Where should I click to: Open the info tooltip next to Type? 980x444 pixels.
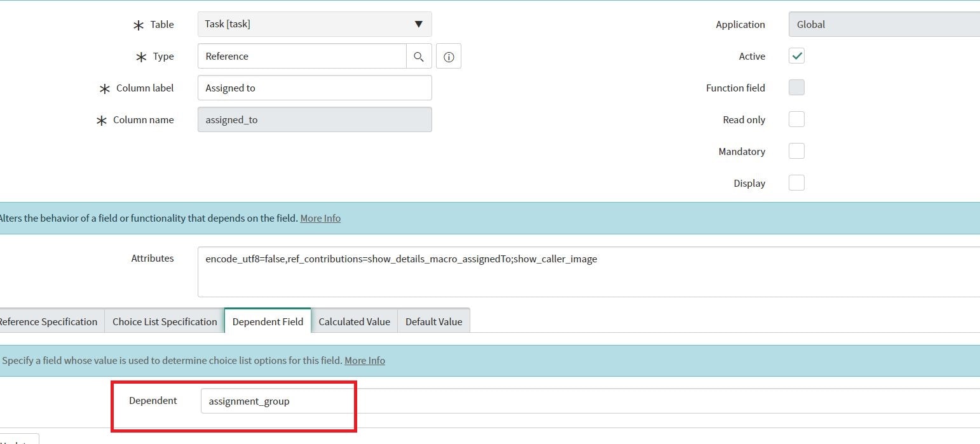click(x=448, y=57)
